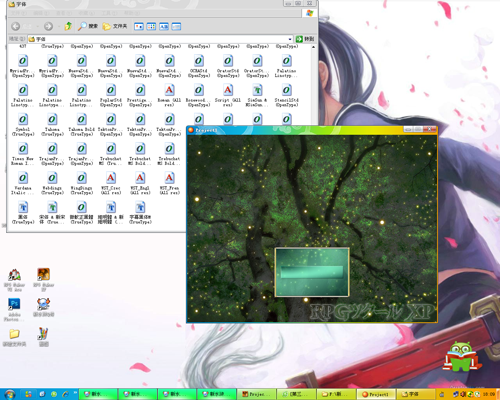Select the Prestige OpenType font icon
This screenshot has width=500, height=400.
pos(140,96)
